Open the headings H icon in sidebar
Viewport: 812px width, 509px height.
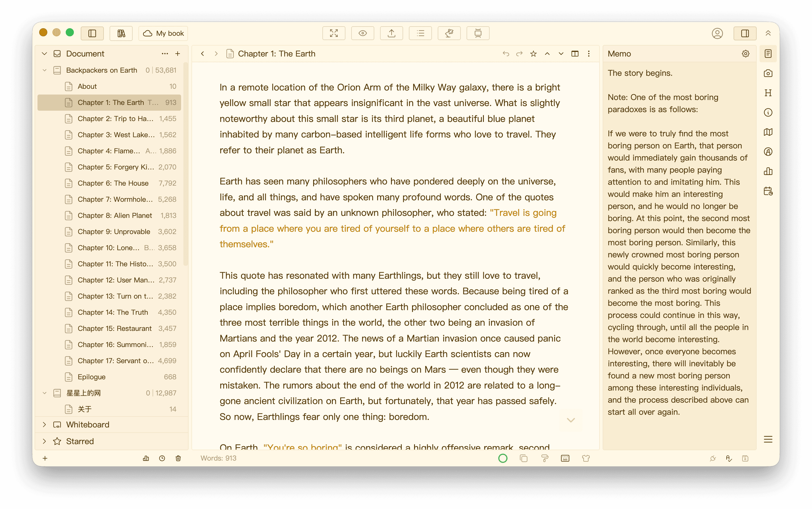768,93
